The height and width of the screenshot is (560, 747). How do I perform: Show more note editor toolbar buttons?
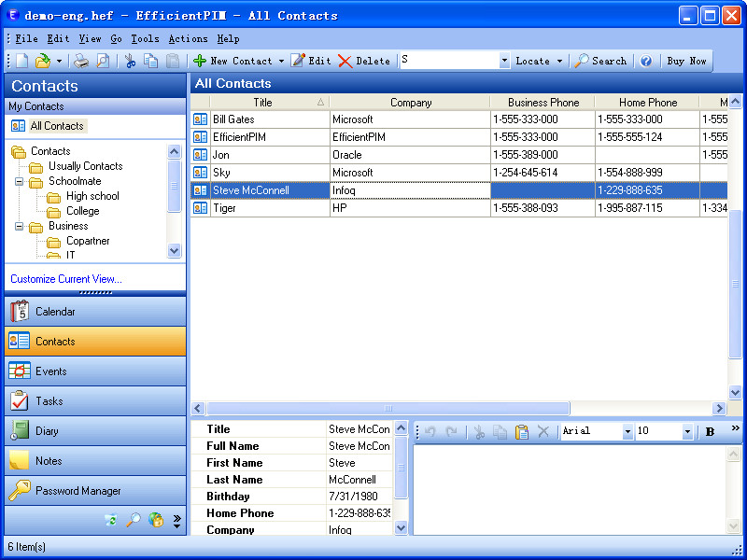736,428
